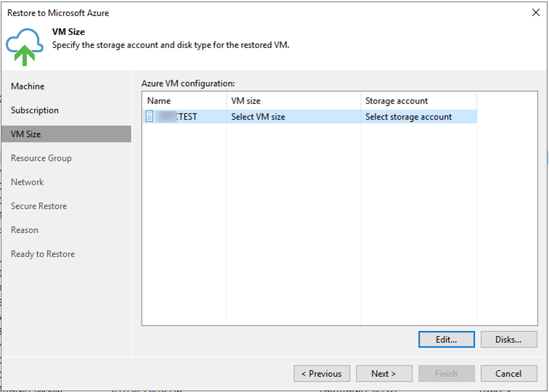Open the Ready to Restore step
The height and width of the screenshot is (392, 549).
tap(43, 254)
